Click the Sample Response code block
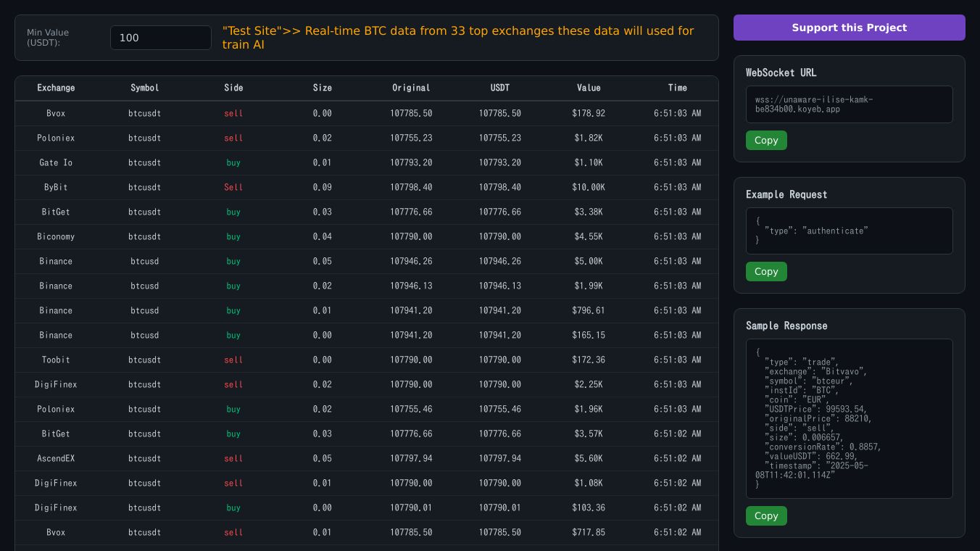This screenshot has width=980, height=551. point(849,418)
